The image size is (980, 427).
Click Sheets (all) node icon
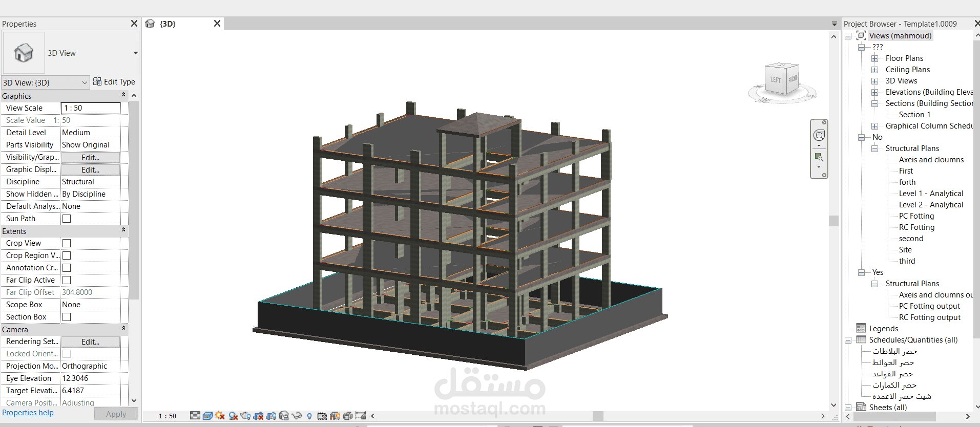[x=861, y=407]
